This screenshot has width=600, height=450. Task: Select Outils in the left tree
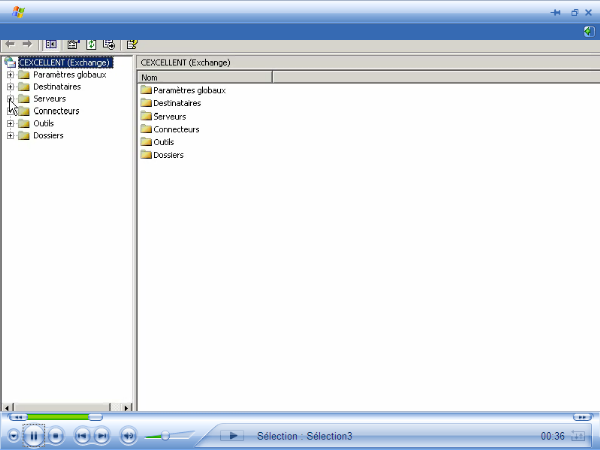(x=44, y=123)
